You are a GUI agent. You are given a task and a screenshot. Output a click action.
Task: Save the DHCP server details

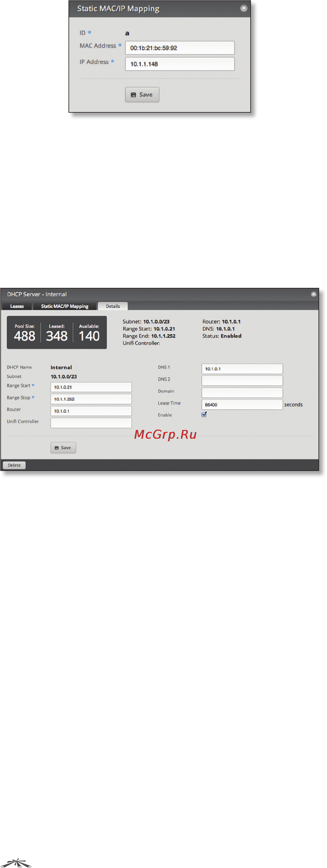click(x=63, y=448)
